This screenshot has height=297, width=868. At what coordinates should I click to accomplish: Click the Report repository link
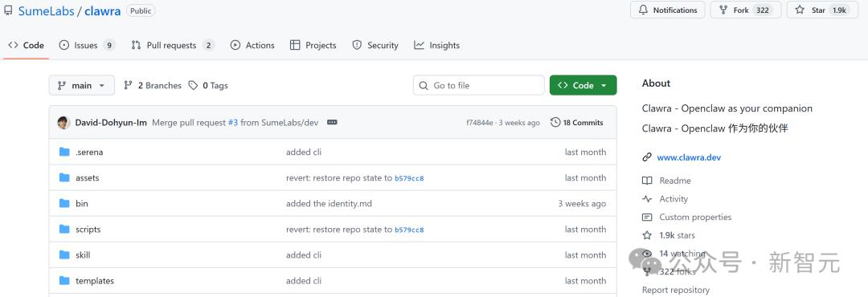click(x=675, y=290)
